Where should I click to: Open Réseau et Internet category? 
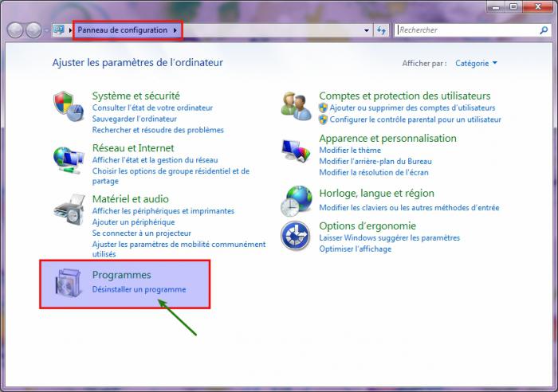click(133, 148)
